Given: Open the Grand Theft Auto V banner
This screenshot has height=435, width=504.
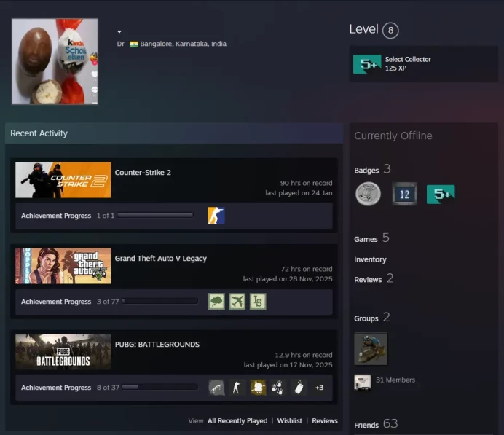Looking at the screenshot, I should [x=63, y=266].
